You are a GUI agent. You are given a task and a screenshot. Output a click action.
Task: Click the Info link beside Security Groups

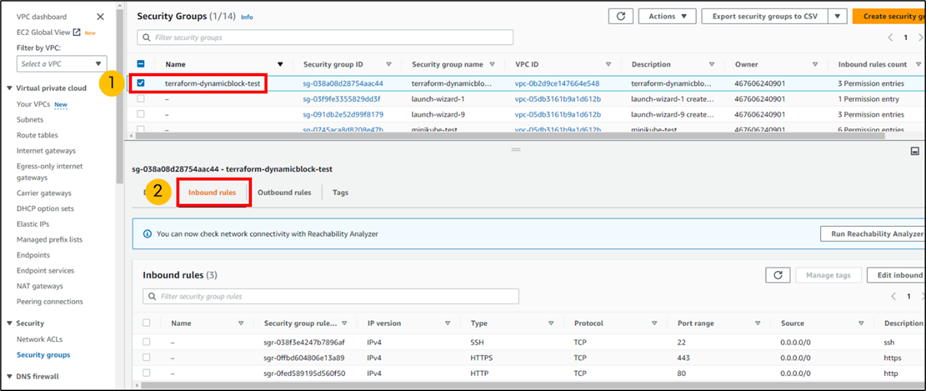point(247,17)
